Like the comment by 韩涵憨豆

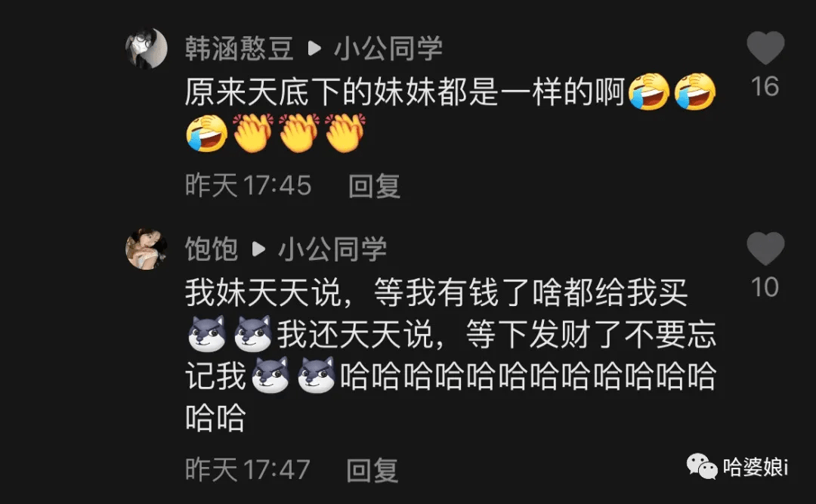click(765, 48)
